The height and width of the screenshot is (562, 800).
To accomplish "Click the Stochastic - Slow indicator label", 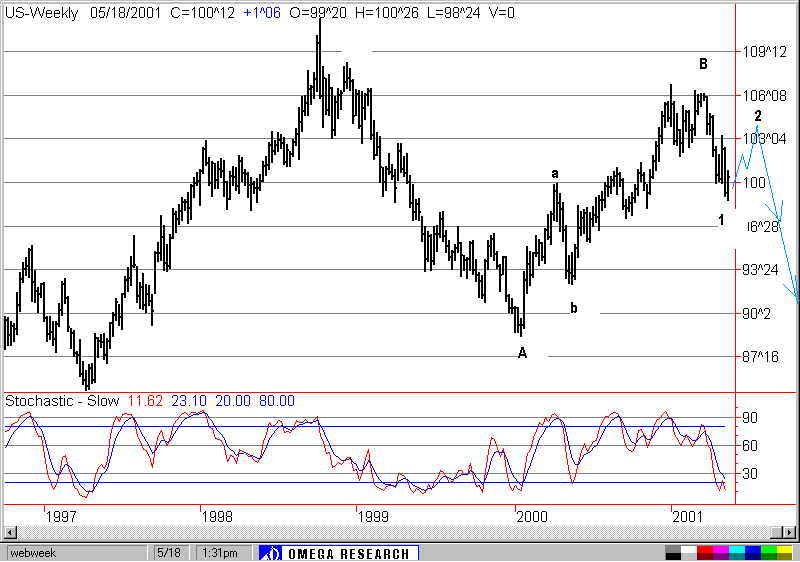I will pyautogui.click(x=62, y=401).
